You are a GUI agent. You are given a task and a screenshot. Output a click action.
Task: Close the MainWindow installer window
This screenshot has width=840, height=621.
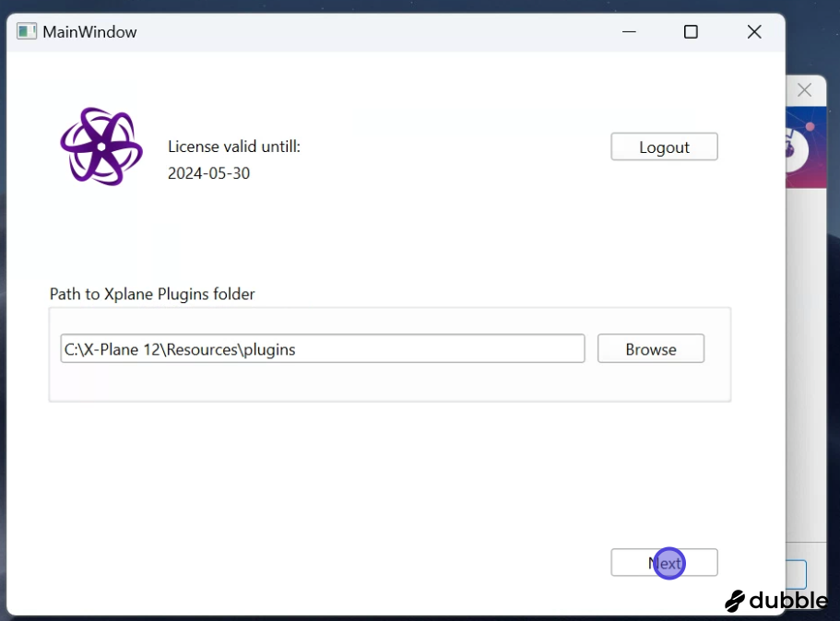[754, 31]
